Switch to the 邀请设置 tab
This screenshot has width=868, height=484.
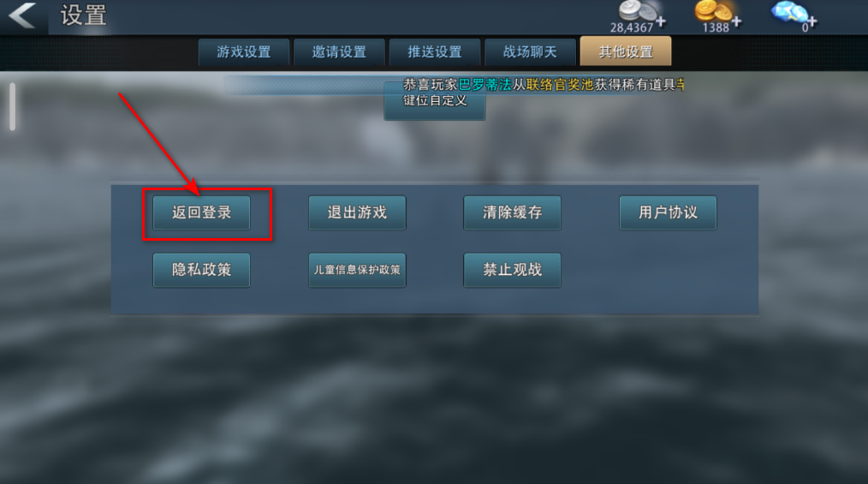(x=339, y=52)
